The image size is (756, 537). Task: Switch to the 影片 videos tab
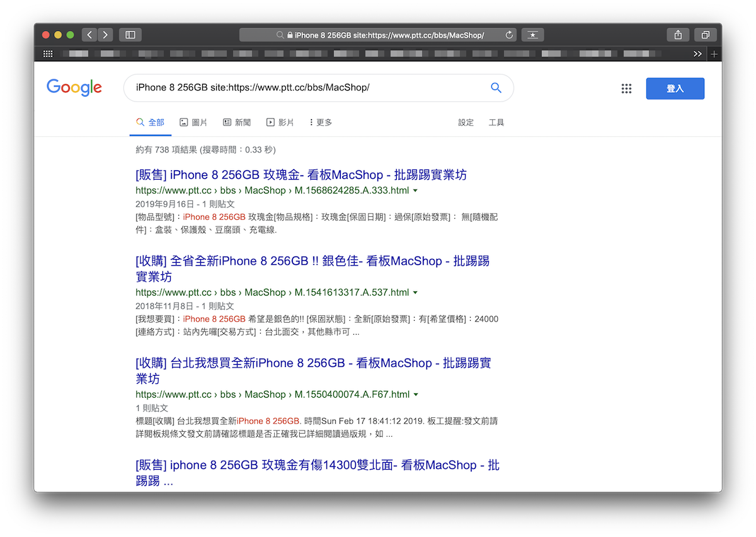pos(280,122)
